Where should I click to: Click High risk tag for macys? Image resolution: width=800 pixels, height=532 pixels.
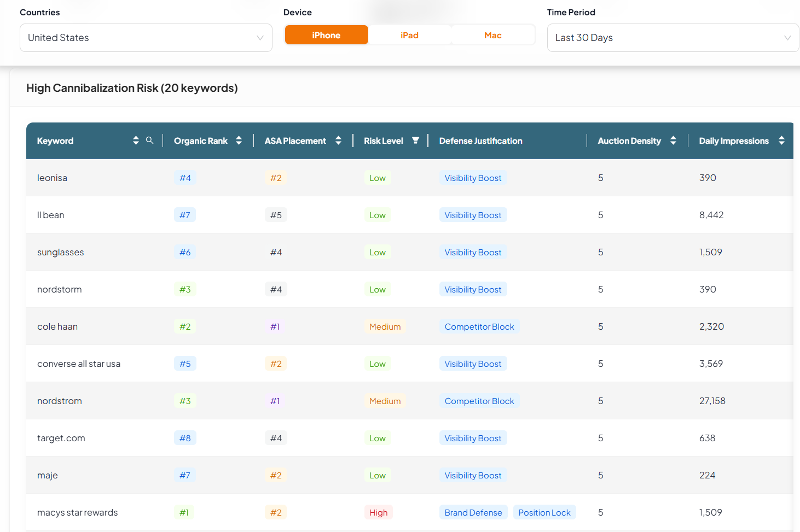click(378, 512)
